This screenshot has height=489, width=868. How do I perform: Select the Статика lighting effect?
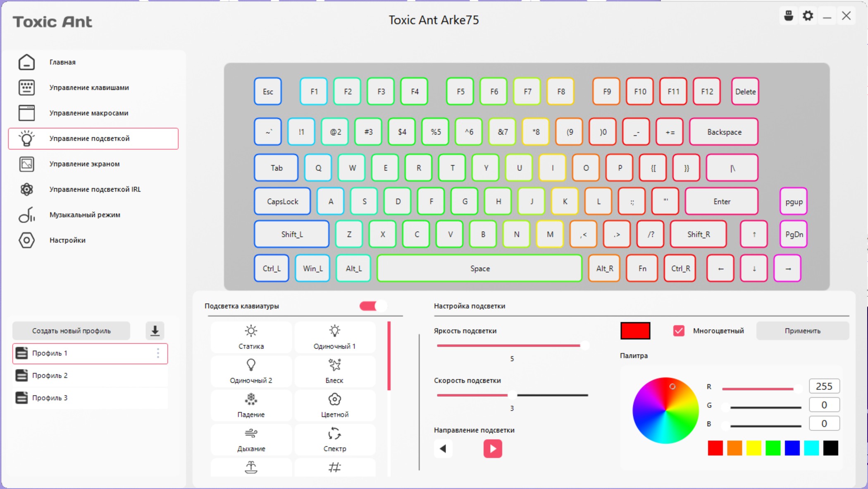click(251, 338)
